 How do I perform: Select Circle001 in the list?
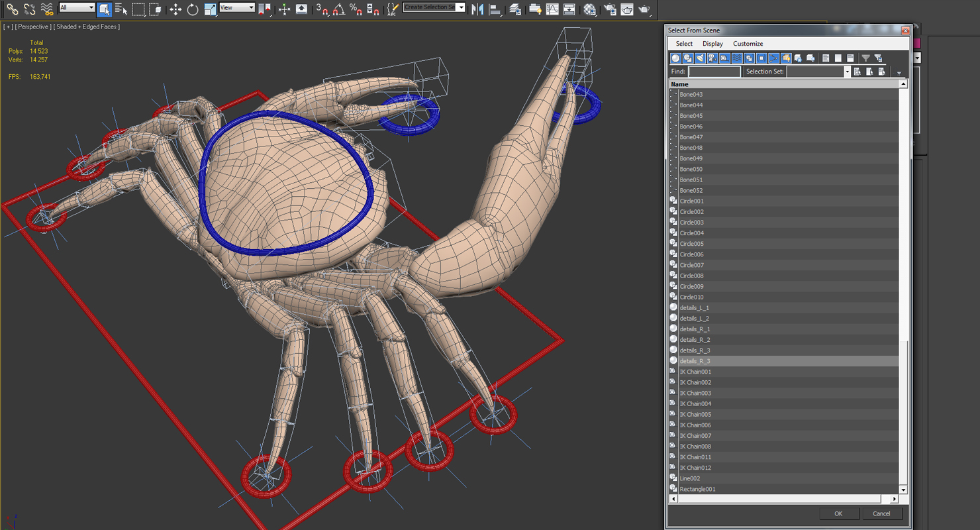pyautogui.click(x=784, y=201)
